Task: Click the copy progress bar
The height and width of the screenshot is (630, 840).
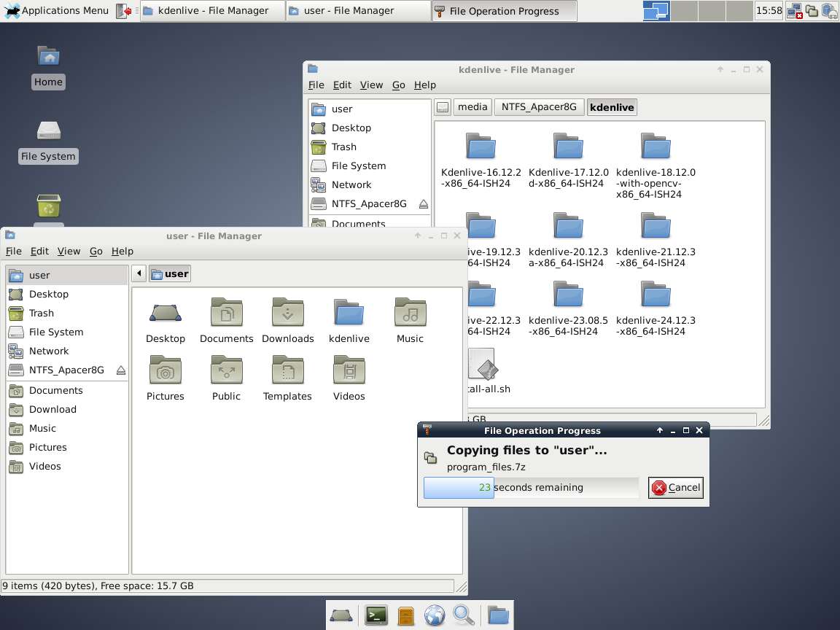Action: 531,488
